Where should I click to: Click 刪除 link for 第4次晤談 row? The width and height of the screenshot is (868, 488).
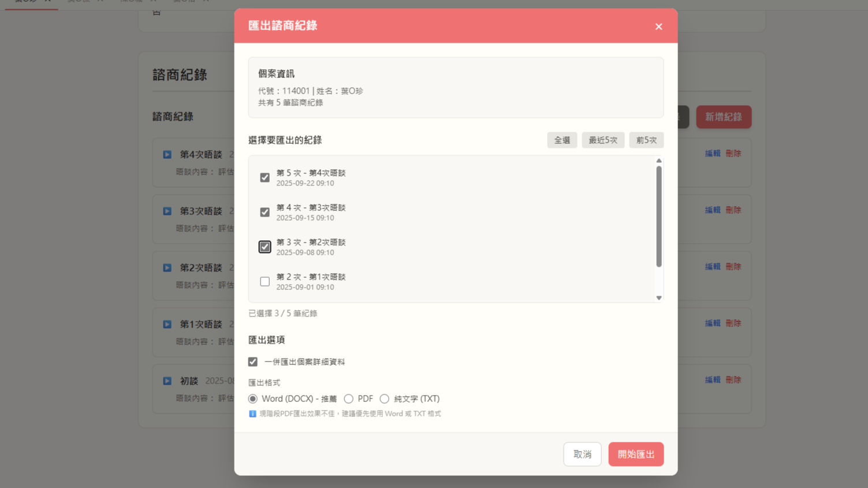pos(733,154)
